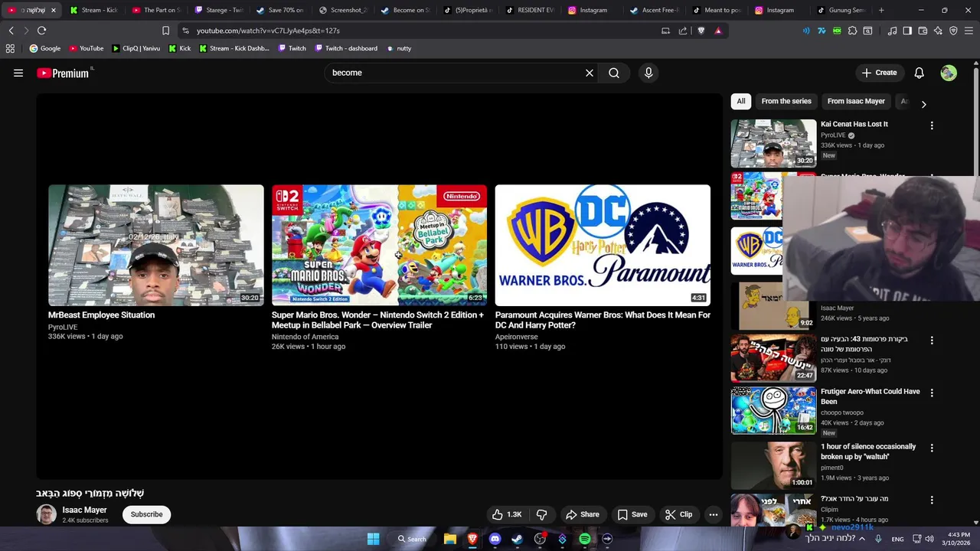Open browser main hamburger menu
Screen dimensions: 980x551
click(x=969, y=31)
